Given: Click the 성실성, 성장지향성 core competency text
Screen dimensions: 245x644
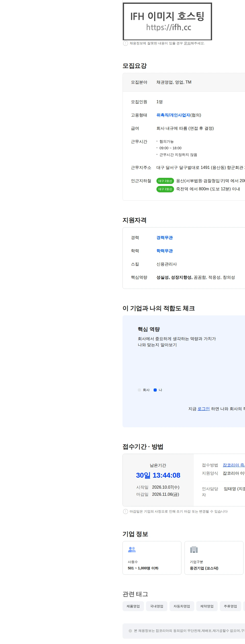Looking at the screenshot, I should [175, 277].
